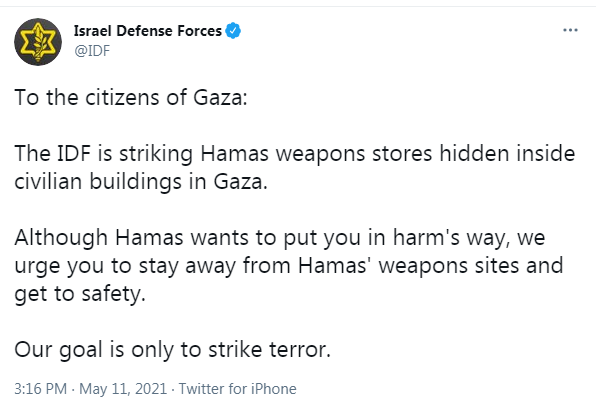Click the words "hidden inside"
This screenshot has width=596, height=411.
[x=507, y=154]
